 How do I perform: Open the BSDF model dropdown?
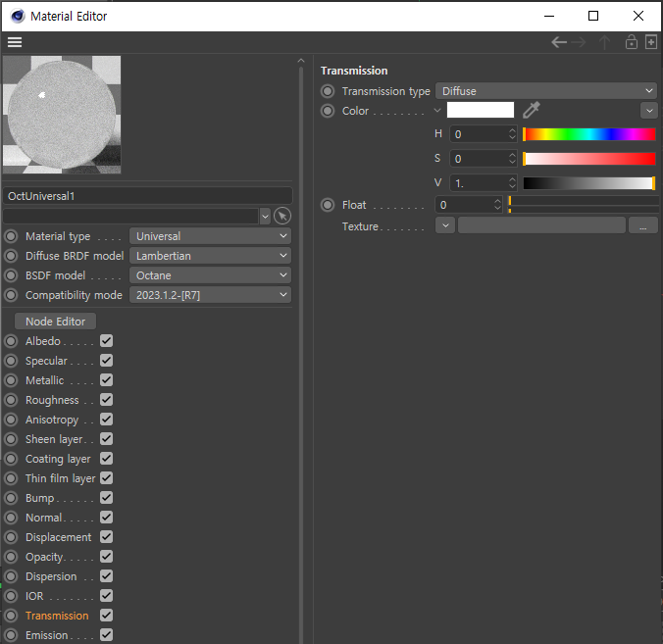[210, 275]
